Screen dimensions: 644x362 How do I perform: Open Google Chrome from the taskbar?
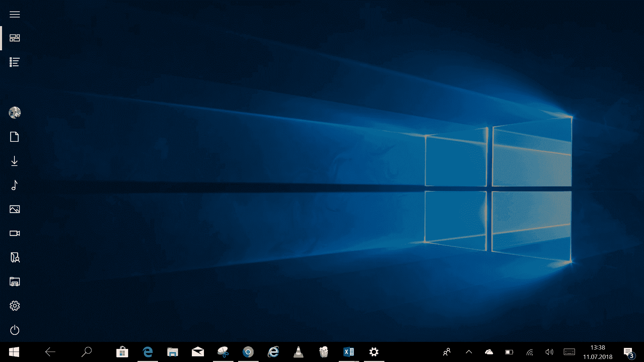pos(248,352)
